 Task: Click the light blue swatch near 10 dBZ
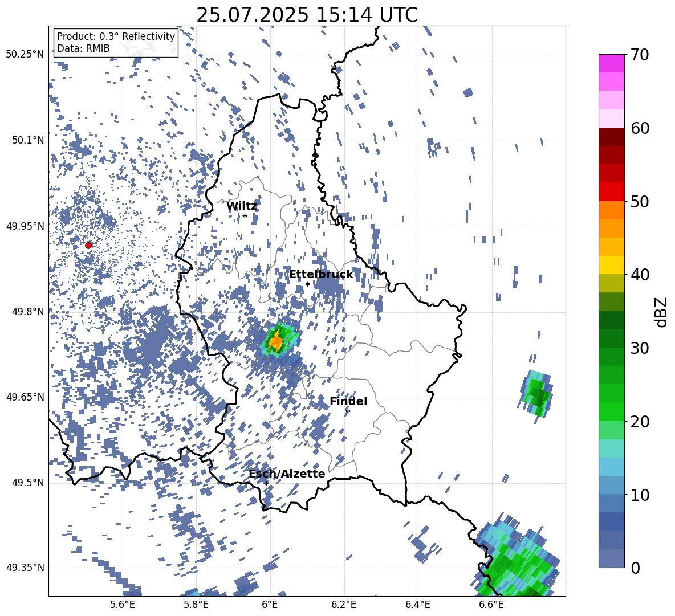click(x=611, y=486)
